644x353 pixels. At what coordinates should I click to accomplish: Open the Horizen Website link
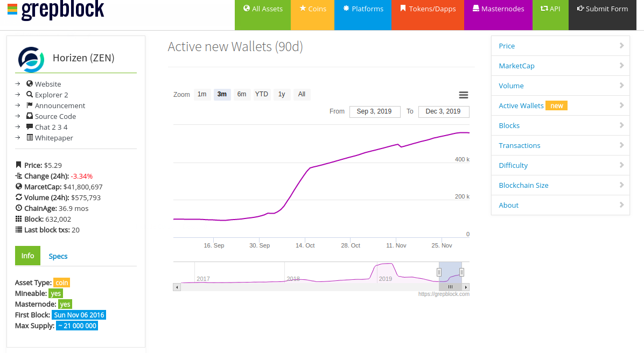[x=47, y=84]
